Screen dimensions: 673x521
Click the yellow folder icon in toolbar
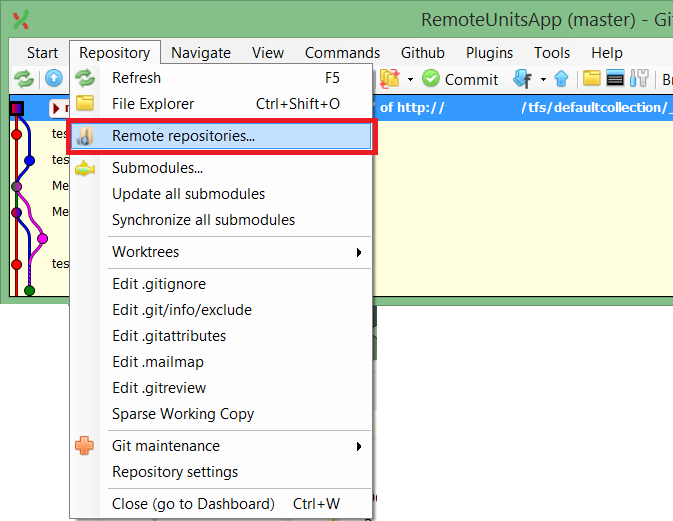592,79
